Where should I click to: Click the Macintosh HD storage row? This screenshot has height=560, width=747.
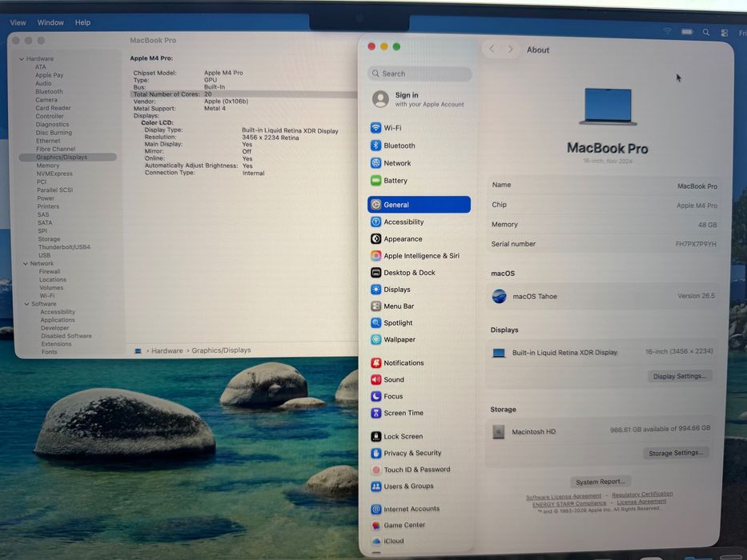tap(601, 430)
